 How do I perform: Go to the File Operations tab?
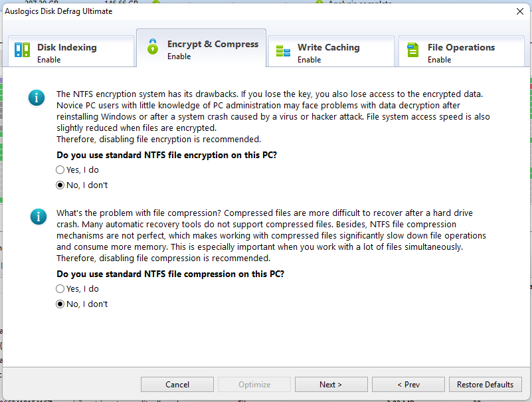point(462,52)
